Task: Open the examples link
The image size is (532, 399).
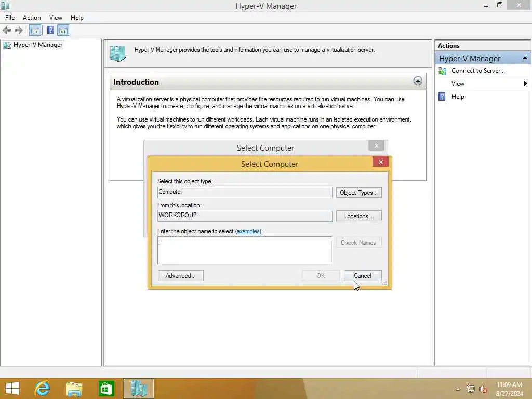Action: pos(248,231)
